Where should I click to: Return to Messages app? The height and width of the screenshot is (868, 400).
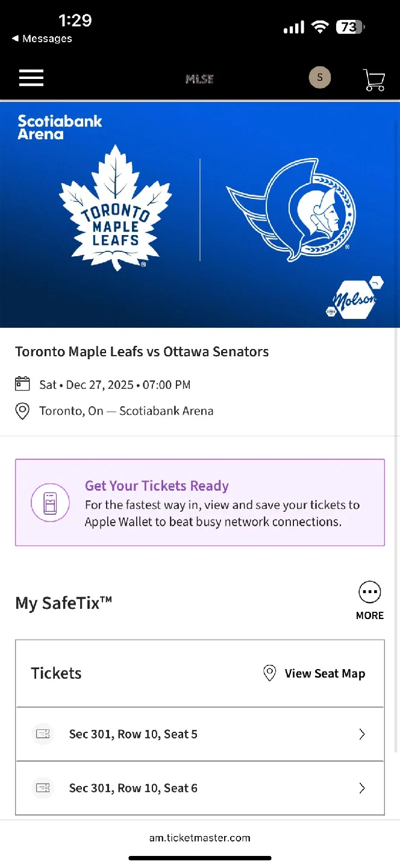coord(42,39)
